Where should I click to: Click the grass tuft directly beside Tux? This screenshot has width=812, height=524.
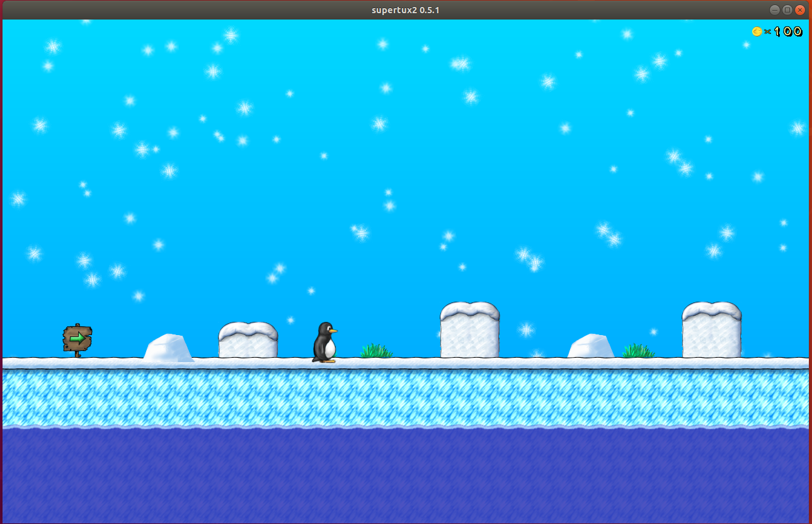(x=376, y=351)
